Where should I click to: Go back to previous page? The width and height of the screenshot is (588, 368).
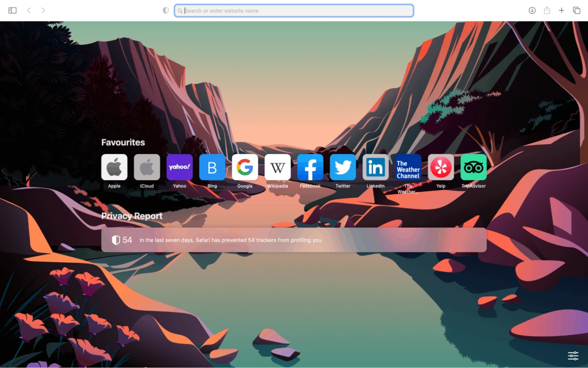[x=29, y=10]
